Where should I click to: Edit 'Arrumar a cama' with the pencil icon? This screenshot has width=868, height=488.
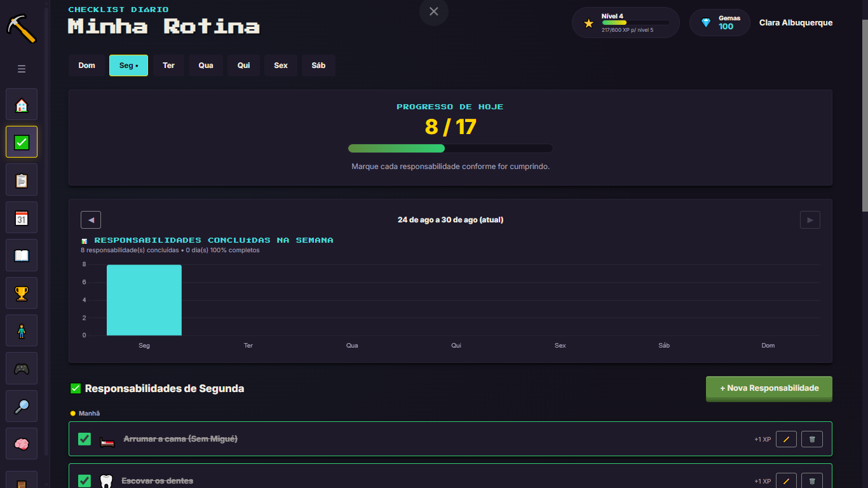pos(786,439)
